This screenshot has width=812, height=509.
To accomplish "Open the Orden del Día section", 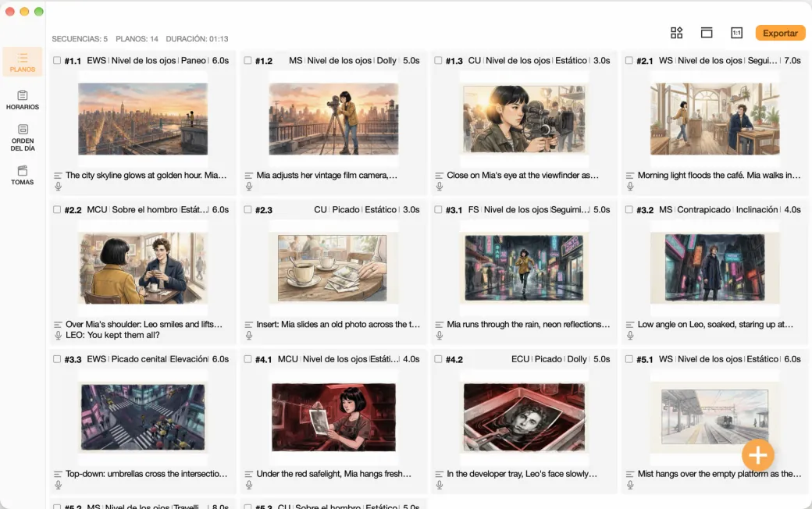I will pyautogui.click(x=23, y=137).
